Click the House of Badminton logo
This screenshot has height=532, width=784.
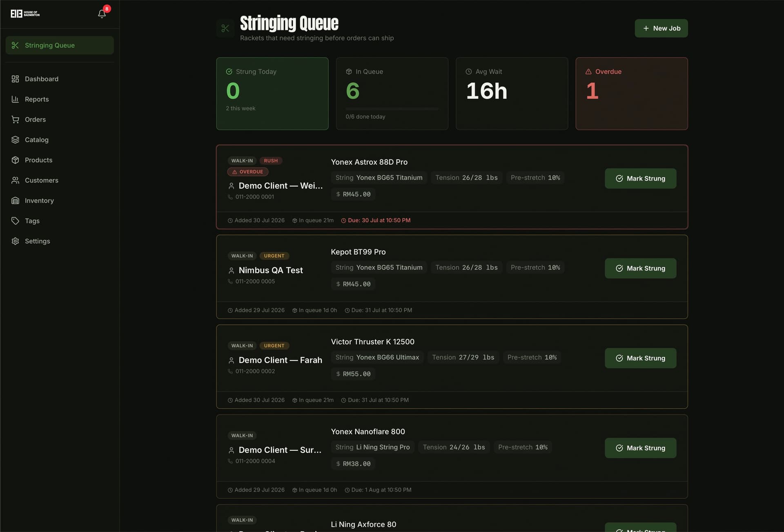point(25,14)
